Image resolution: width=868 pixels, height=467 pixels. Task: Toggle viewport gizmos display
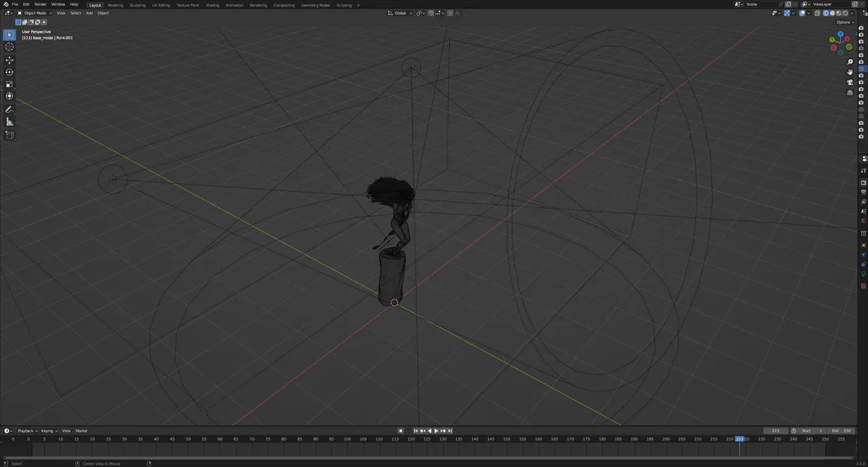[x=787, y=13]
